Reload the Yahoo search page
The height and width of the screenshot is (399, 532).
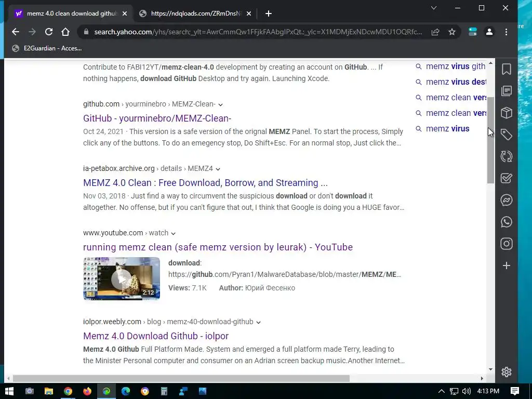tap(49, 32)
